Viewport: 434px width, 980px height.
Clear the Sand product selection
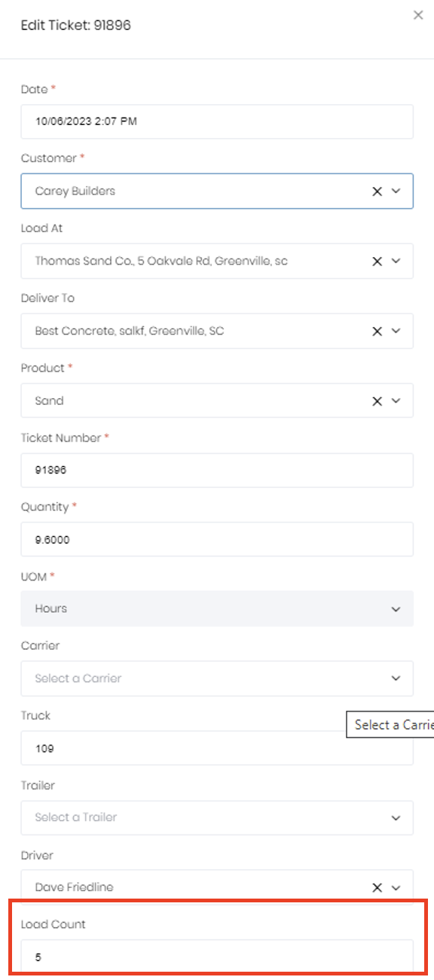(377, 400)
